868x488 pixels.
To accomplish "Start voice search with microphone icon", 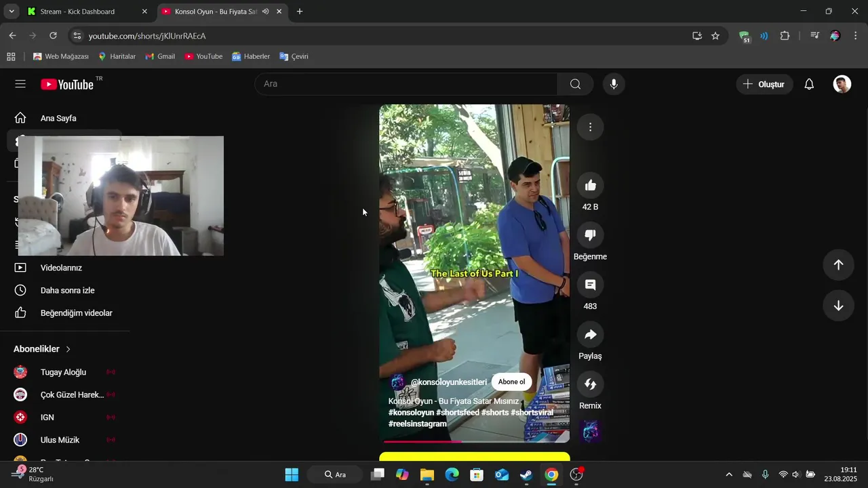I will click(x=614, y=84).
